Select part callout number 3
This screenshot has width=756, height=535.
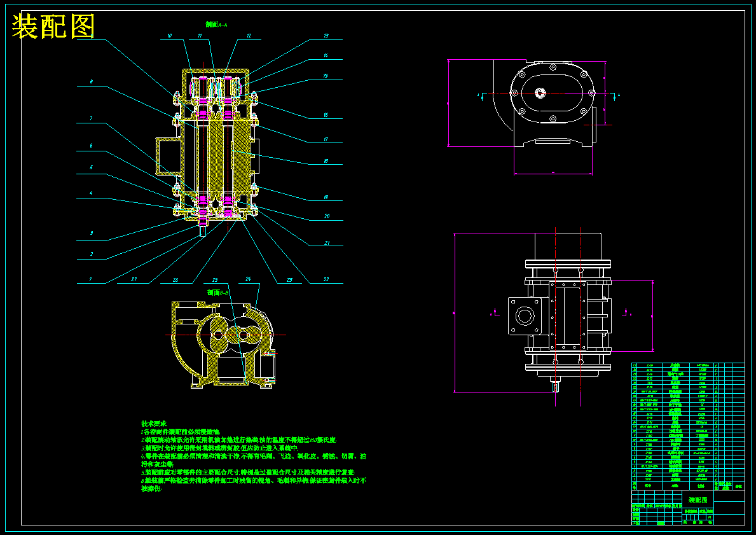[x=92, y=233]
